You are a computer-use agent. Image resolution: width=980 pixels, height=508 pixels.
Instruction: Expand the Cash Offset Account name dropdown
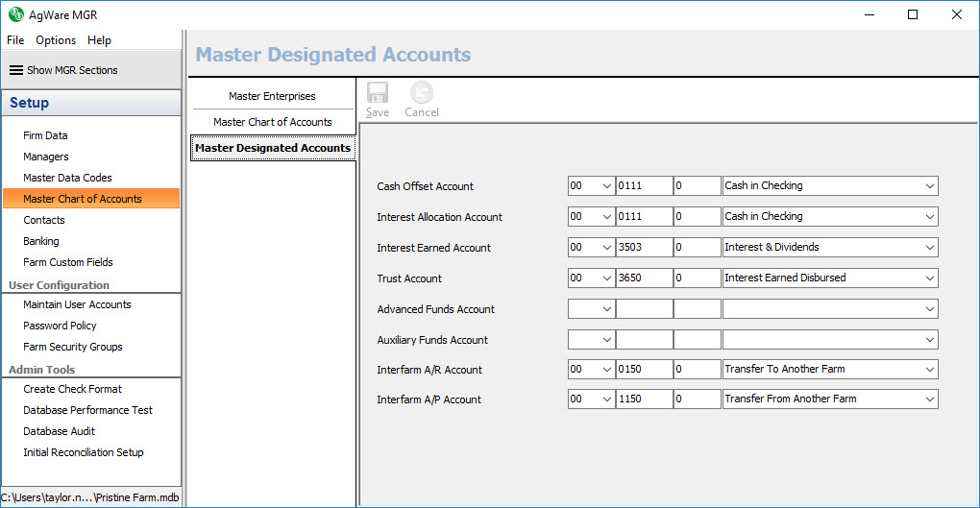(x=929, y=186)
